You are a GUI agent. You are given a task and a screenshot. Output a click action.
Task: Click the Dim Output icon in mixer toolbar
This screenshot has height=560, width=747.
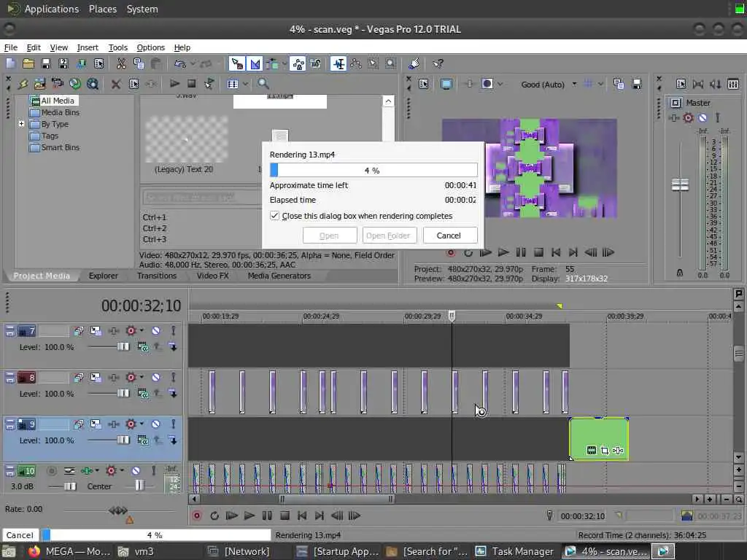pyautogui.click(x=715, y=85)
